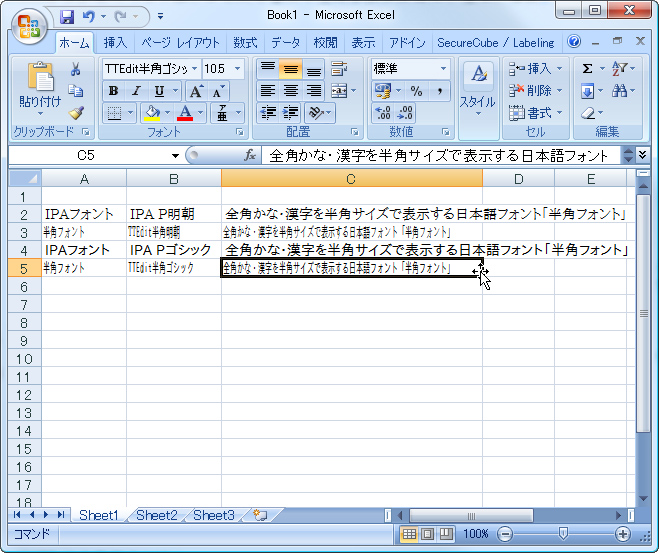The image size is (659, 553).
Task: Switch to the 校閲 tab
Action: click(x=325, y=42)
